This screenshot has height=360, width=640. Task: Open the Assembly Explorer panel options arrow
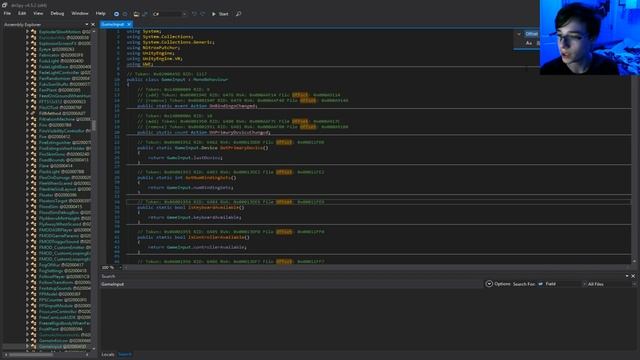pos(87,25)
